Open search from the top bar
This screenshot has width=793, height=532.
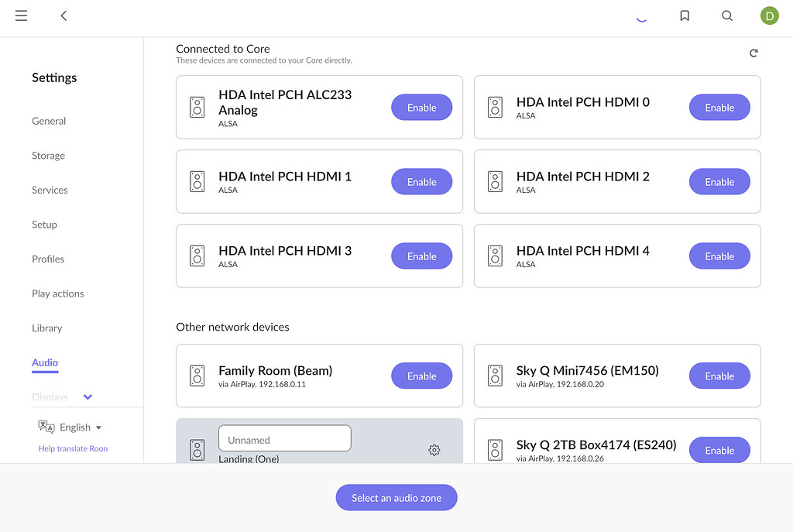click(727, 15)
